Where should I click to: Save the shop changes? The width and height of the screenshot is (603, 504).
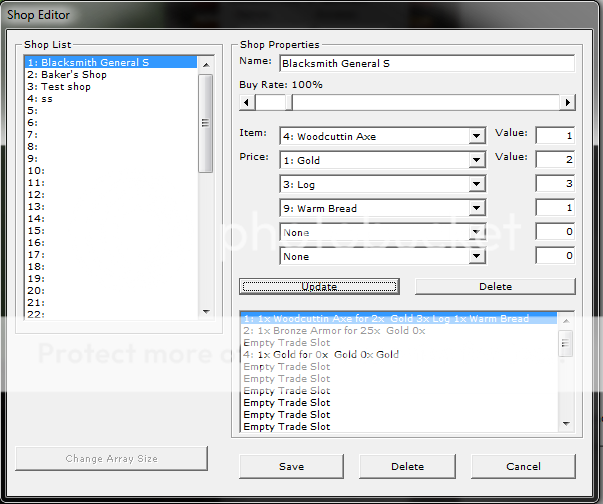point(291,466)
